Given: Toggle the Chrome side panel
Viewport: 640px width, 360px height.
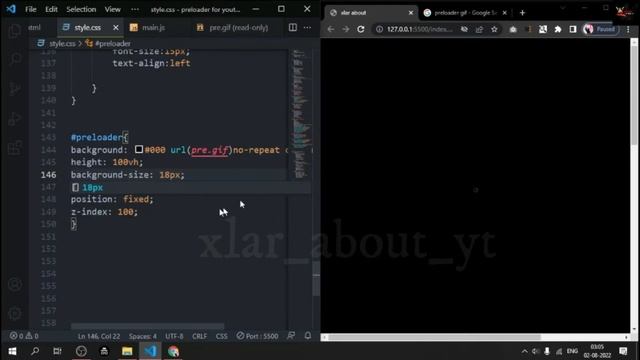Looking at the screenshot, I should (573, 29).
